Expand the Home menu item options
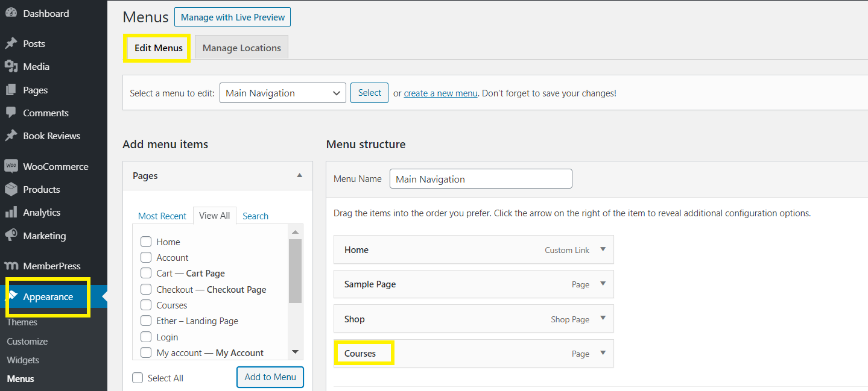 click(603, 249)
